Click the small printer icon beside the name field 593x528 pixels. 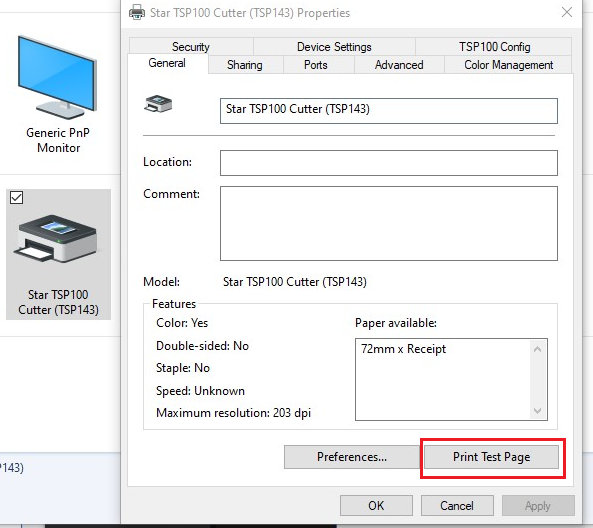(158, 104)
